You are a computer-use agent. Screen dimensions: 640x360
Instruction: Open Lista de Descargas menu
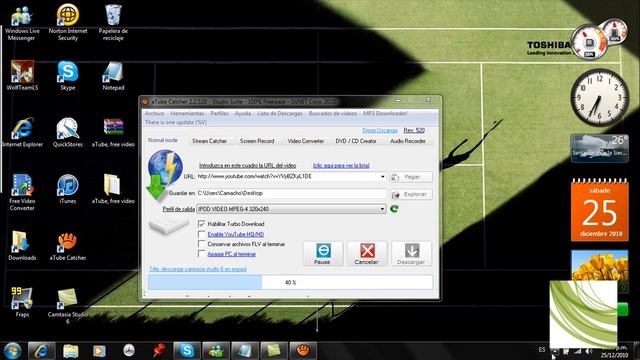click(x=280, y=113)
